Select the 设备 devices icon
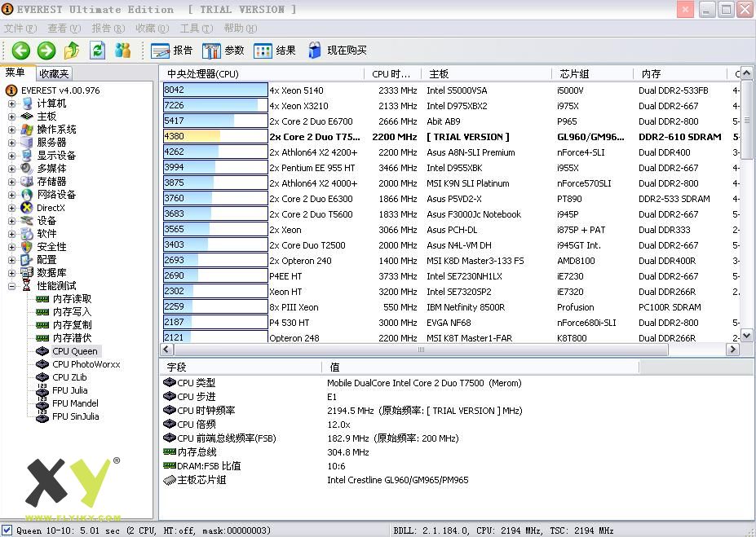 (27, 221)
